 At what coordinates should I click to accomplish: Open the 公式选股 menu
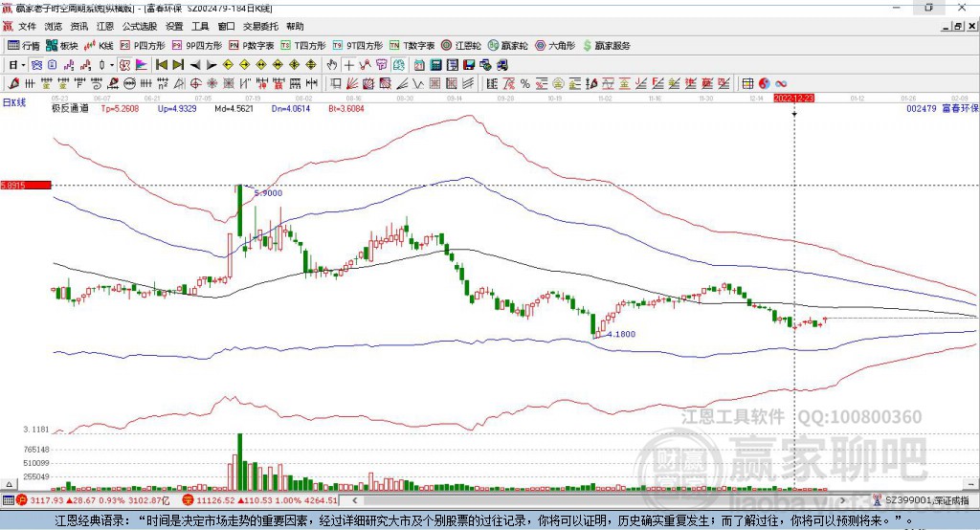click(x=138, y=27)
